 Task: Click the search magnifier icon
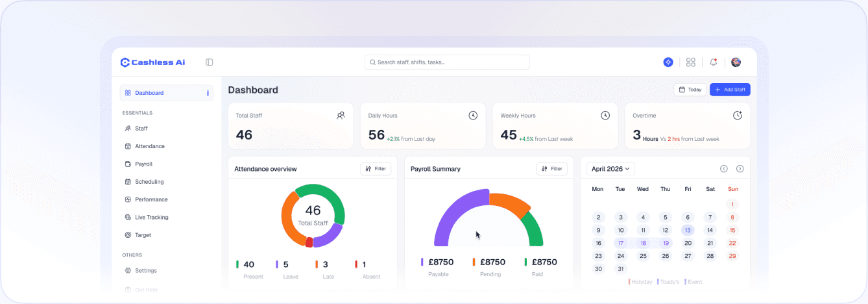click(x=373, y=62)
